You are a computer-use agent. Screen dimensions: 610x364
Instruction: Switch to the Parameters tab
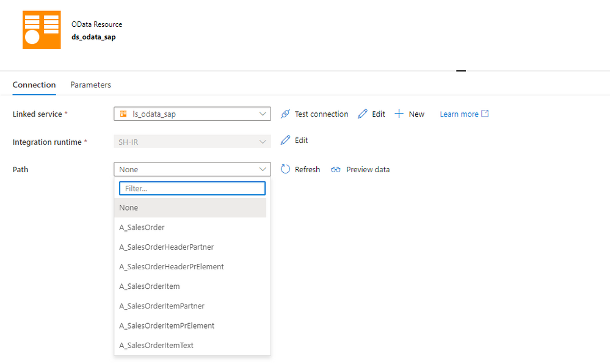(x=90, y=85)
